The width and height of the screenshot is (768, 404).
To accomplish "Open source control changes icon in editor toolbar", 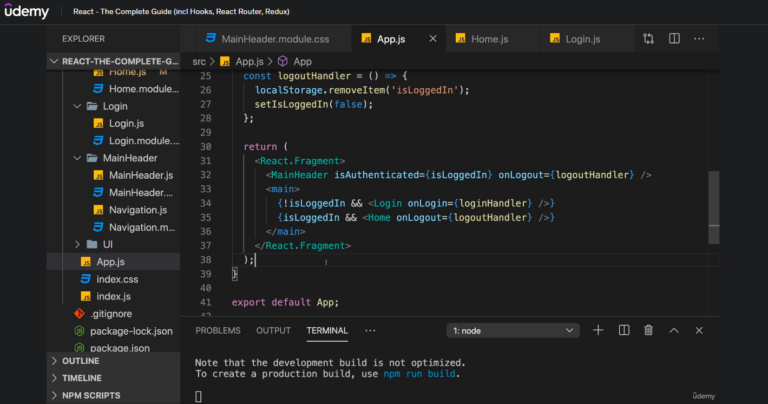I will click(x=648, y=39).
